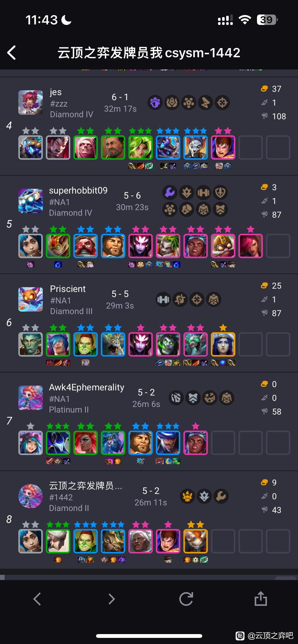
Task: Tap the crosshair trait icon in jes's row
Action: [x=222, y=103]
